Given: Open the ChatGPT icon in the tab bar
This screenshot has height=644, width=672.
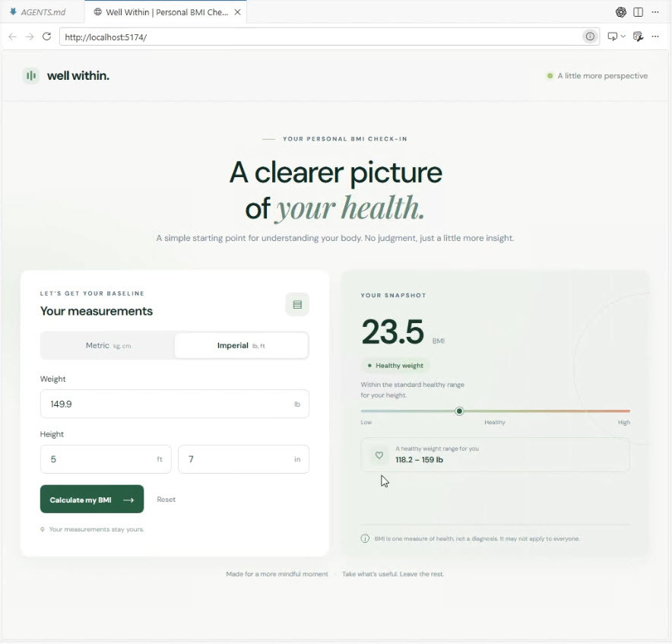Looking at the screenshot, I should pos(620,12).
